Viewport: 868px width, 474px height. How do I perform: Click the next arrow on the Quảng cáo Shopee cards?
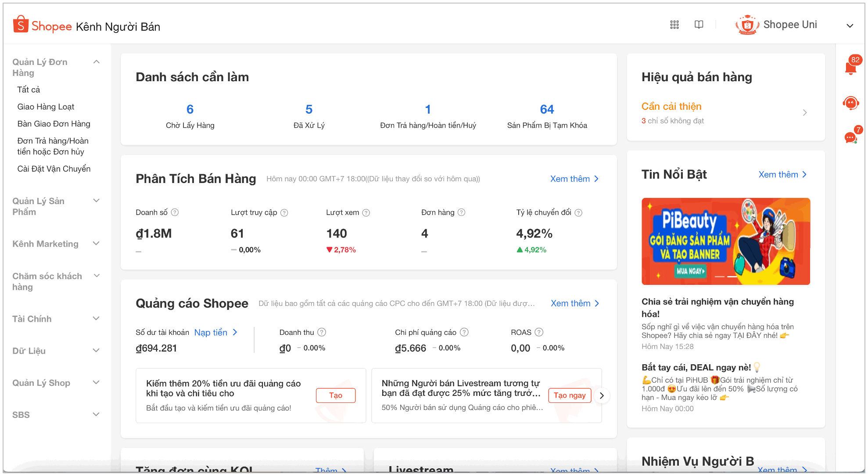click(602, 395)
